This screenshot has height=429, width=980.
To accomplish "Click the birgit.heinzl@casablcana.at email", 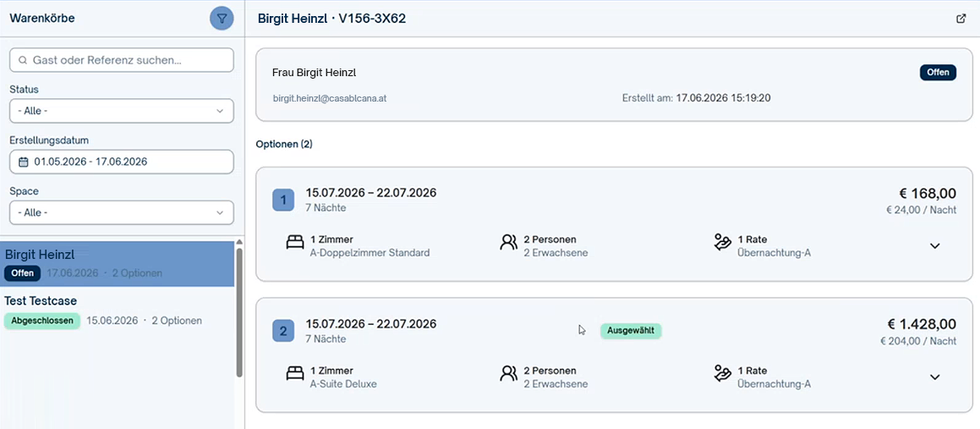I will point(330,98).
